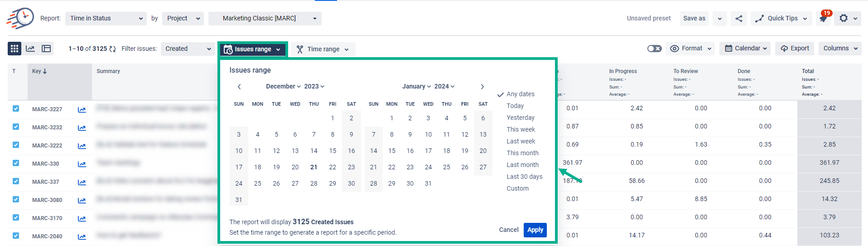Screen dimensions: 868x246
Task: Expand the Save as arrow menu
Action: [x=720, y=19]
